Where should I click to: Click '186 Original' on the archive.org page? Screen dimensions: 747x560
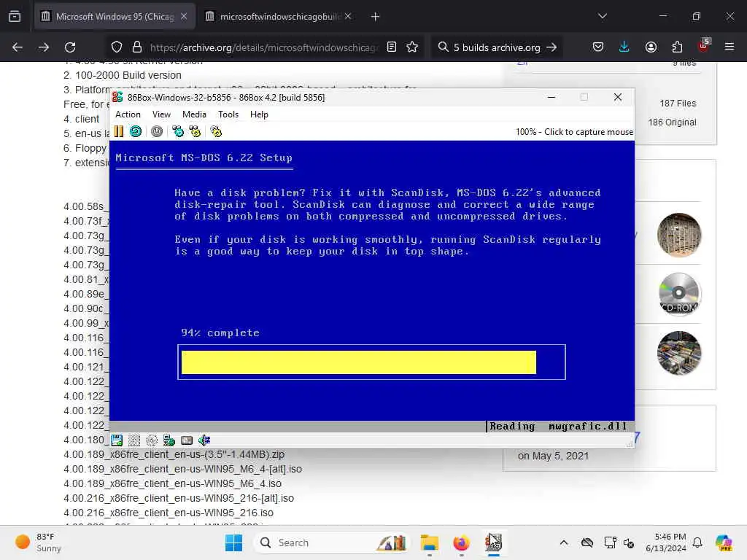click(672, 122)
